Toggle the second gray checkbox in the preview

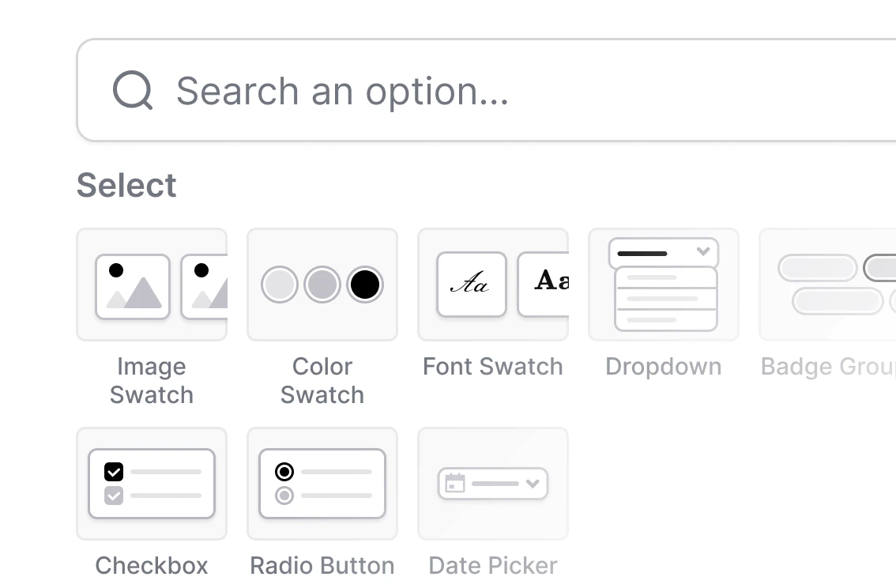115,496
